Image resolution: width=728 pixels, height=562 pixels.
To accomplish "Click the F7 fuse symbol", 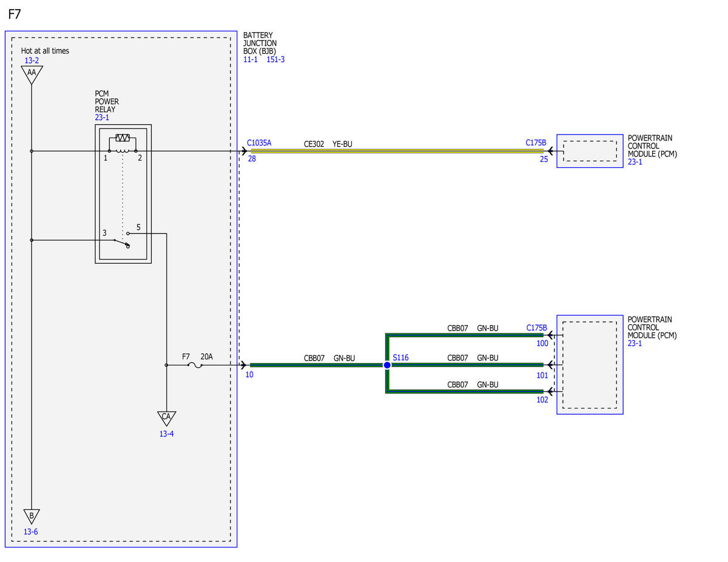I will pos(195,365).
